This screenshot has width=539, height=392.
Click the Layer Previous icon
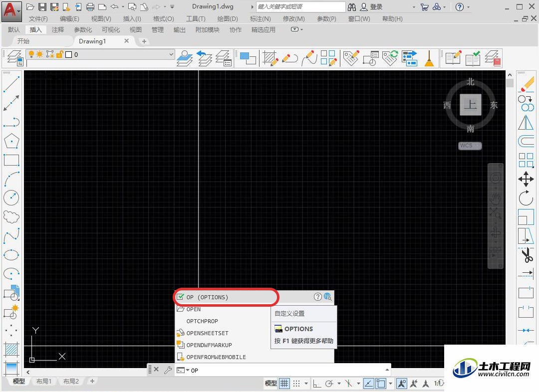click(205, 58)
